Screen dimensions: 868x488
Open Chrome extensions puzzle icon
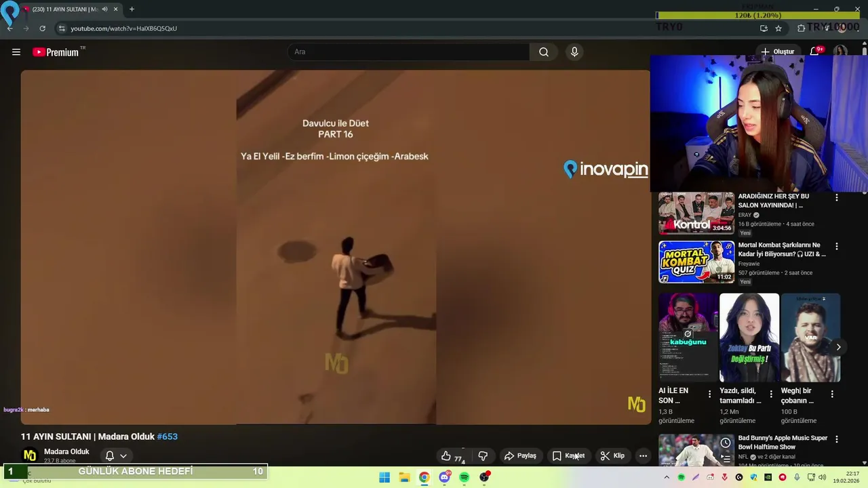pos(801,28)
